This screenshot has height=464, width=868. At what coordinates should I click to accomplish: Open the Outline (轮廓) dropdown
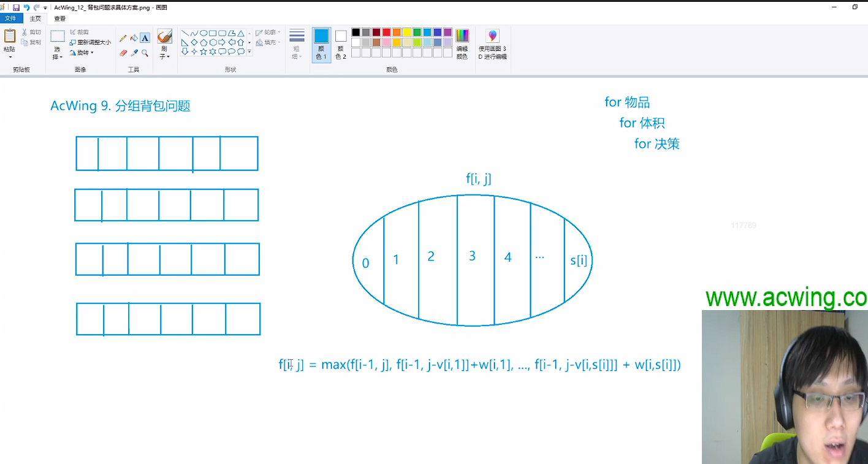(x=268, y=32)
